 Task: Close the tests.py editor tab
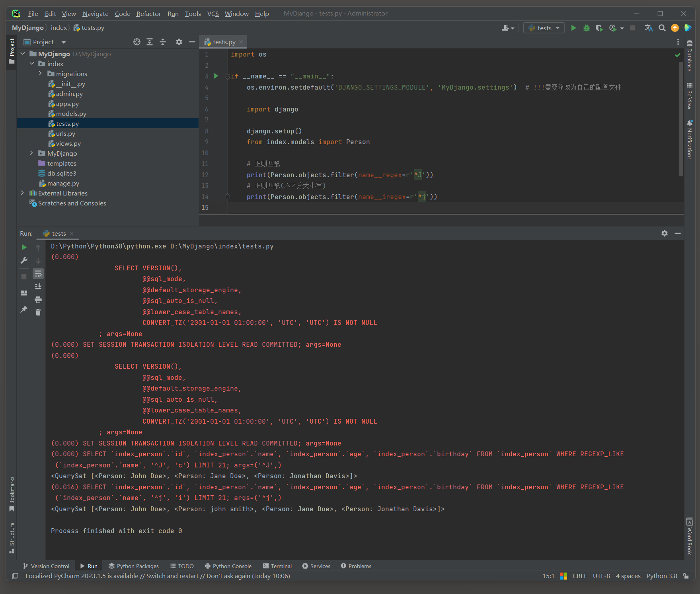click(241, 42)
